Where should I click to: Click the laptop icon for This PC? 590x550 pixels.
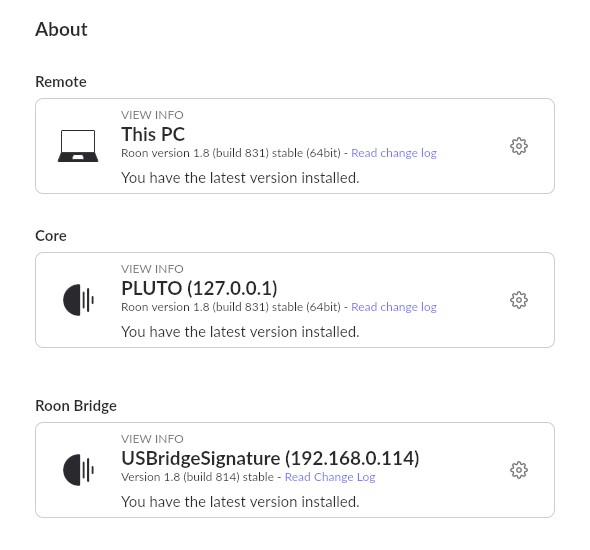click(78, 146)
